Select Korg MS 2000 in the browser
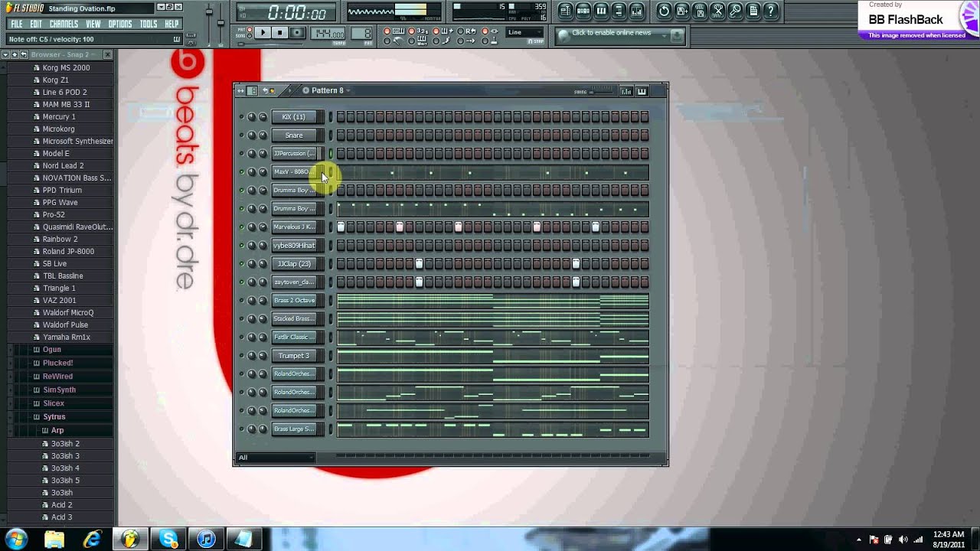Screen dimensions: 980x551 point(66,67)
